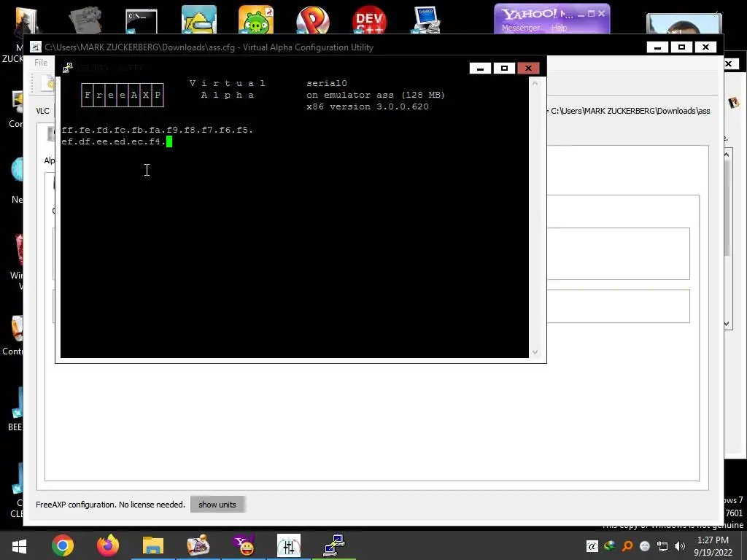This screenshot has width=747, height=560.
Task: Open Help menu in Yahoo Messenger window
Action: [560, 28]
